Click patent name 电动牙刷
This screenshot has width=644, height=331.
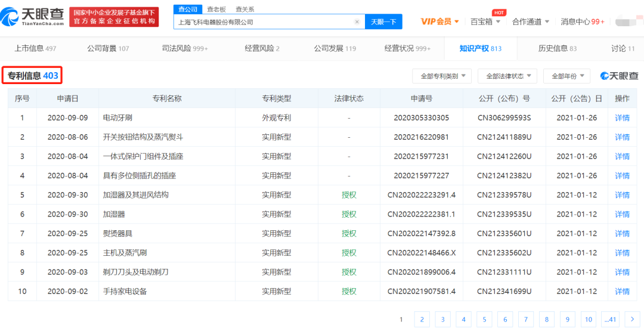pos(117,118)
